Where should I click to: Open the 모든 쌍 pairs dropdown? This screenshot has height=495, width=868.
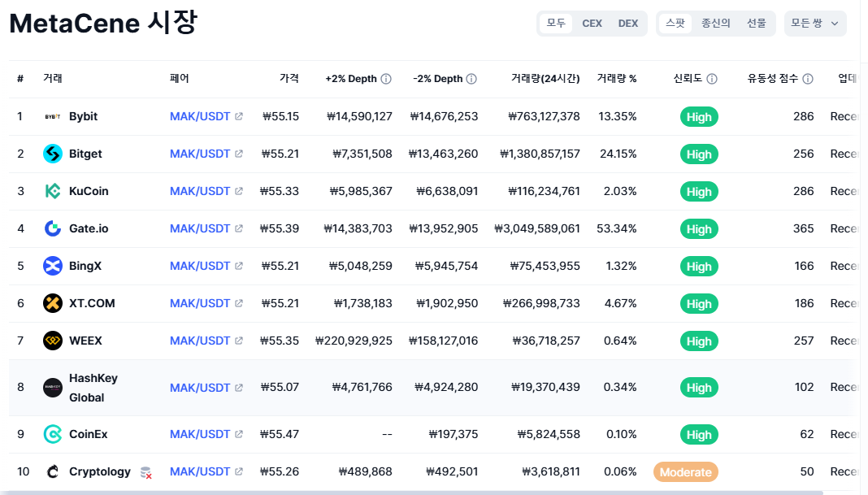pyautogui.click(x=815, y=24)
